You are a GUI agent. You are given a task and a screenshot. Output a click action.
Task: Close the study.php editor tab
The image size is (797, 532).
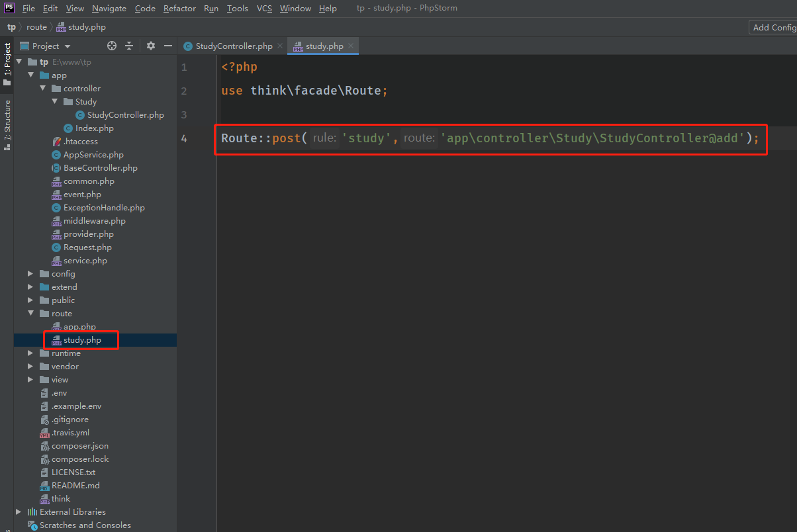(351, 46)
